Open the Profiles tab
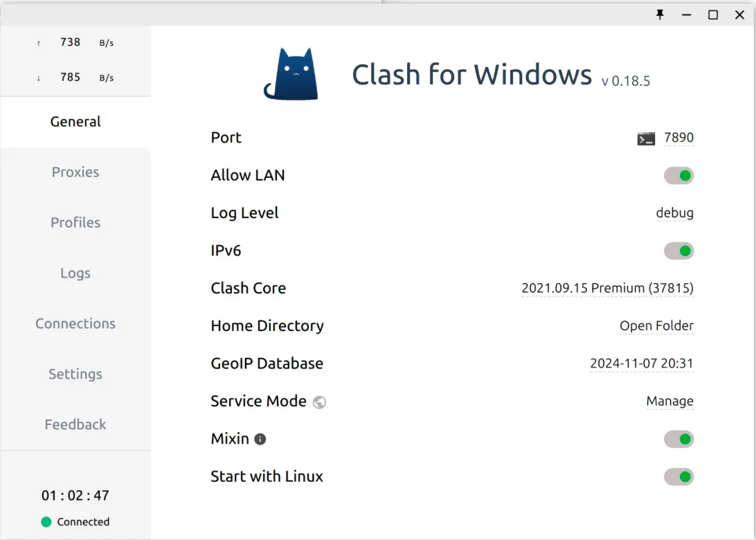756x540 pixels. [x=75, y=222]
